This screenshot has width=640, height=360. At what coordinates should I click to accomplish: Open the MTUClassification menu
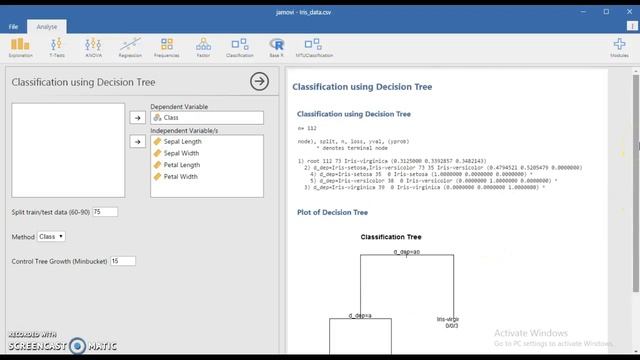[314, 48]
